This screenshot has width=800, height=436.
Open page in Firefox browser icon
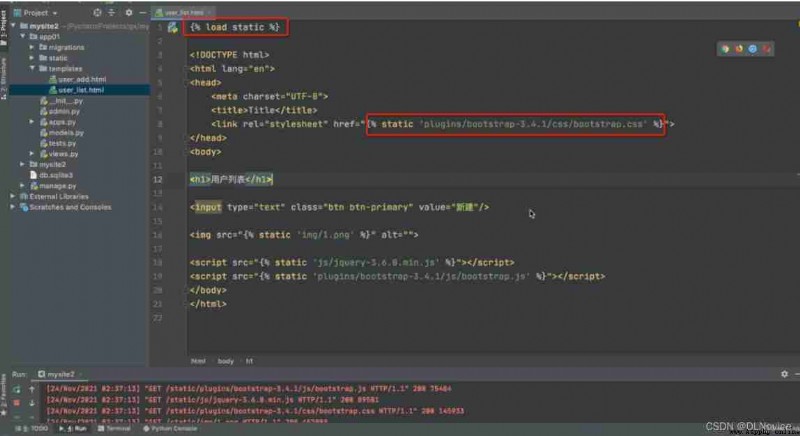pos(739,49)
